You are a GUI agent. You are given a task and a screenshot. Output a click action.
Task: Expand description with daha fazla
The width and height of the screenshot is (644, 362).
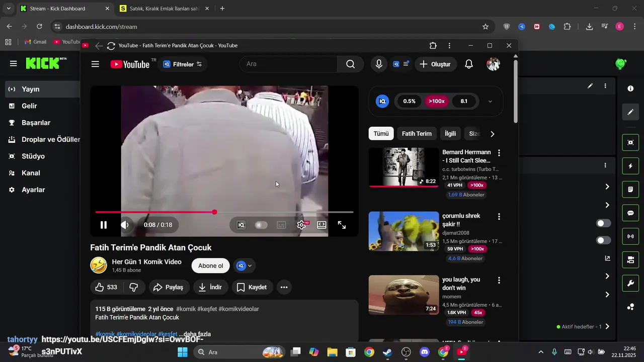coord(195,334)
